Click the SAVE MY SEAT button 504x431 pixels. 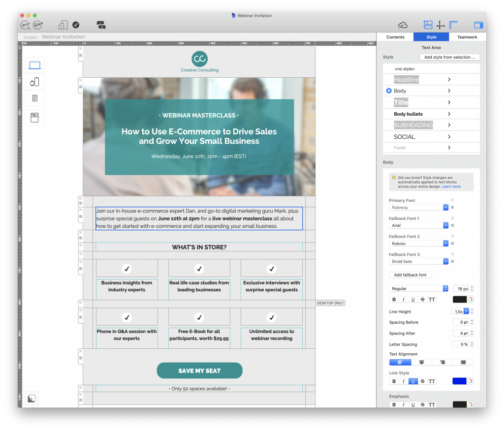tap(200, 370)
